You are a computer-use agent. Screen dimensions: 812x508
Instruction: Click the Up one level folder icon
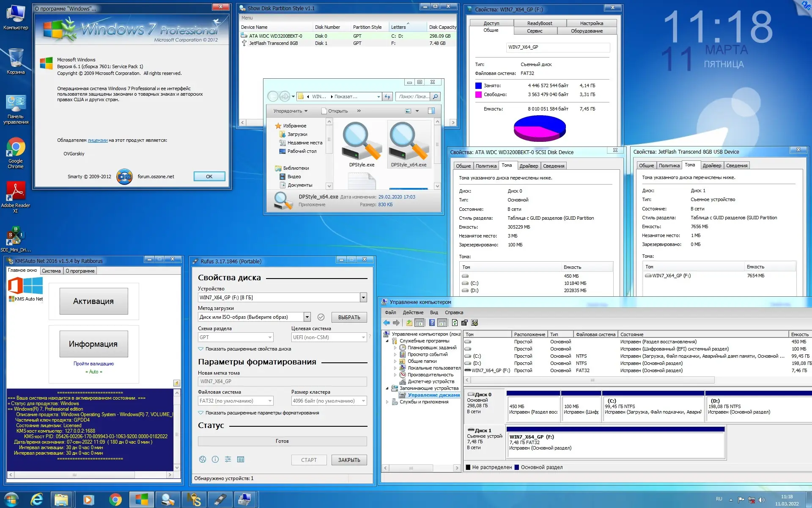pos(409,323)
